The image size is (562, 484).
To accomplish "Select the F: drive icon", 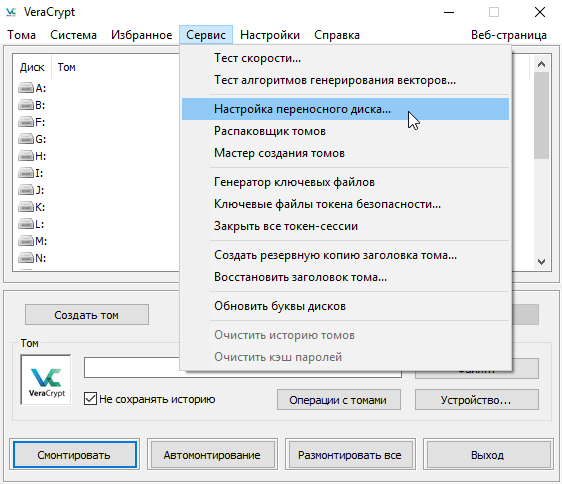I will [26, 122].
